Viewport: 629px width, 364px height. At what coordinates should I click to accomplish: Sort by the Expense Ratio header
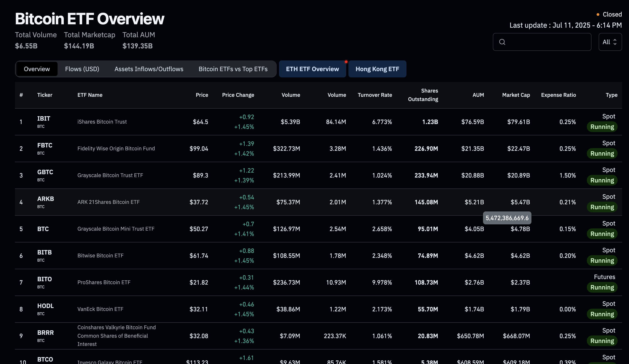pyautogui.click(x=558, y=95)
